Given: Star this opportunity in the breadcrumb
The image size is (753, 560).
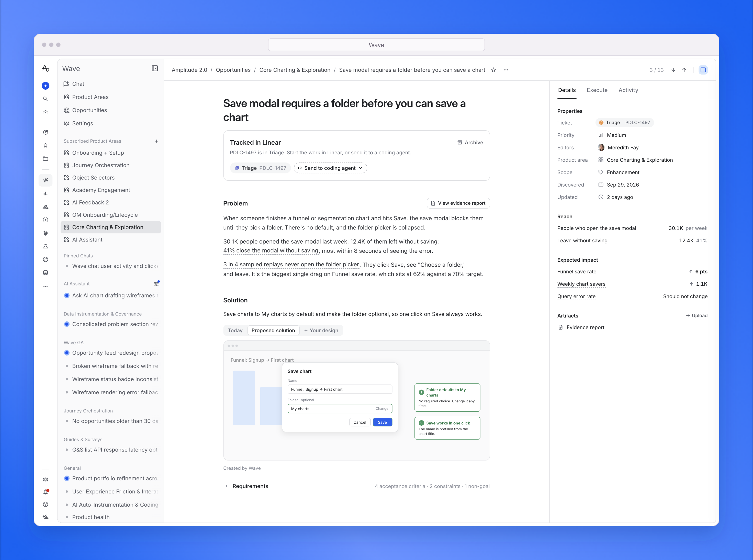Looking at the screenshot, I should coord(494,70).
